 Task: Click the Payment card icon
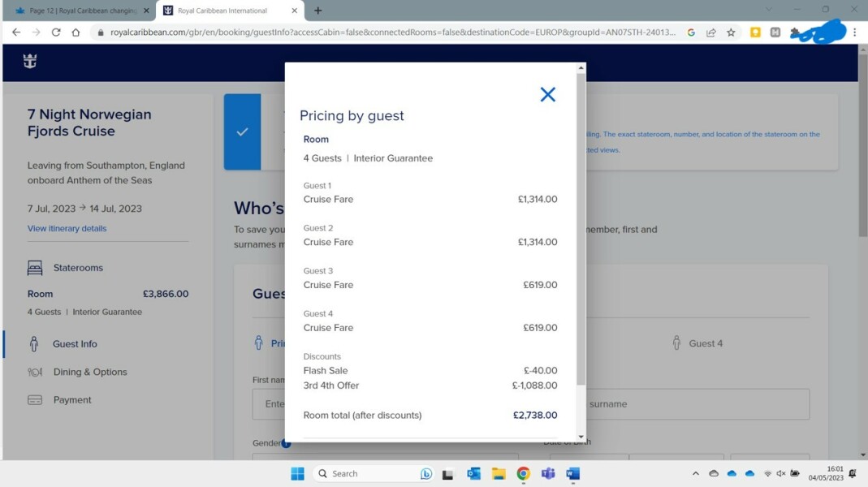(x=35, y=400)
